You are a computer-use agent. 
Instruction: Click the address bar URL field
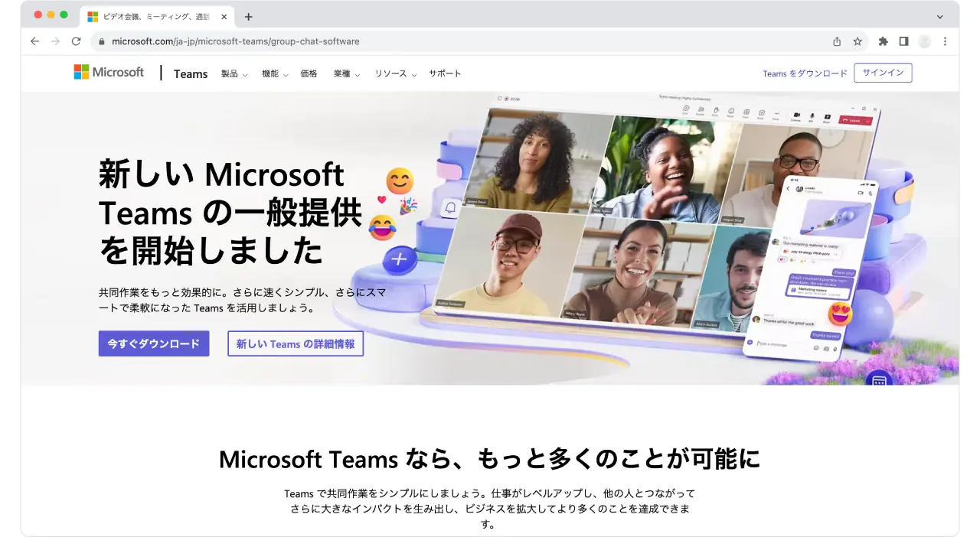pyautogui.click(x=459, y=41)
